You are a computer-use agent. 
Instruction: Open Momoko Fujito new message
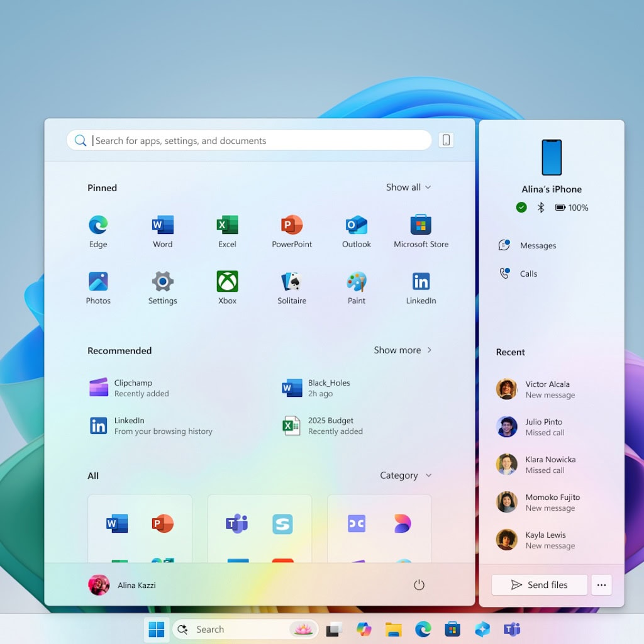click(538, 502)
